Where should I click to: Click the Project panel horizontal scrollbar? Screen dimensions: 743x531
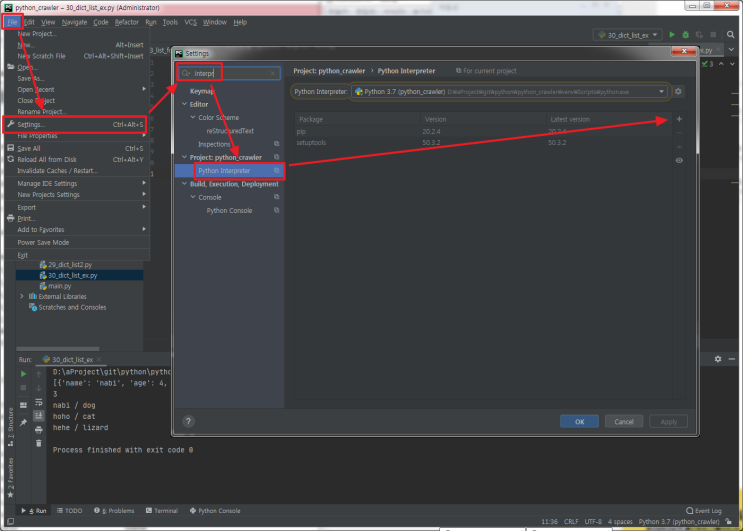pos(58,349)
